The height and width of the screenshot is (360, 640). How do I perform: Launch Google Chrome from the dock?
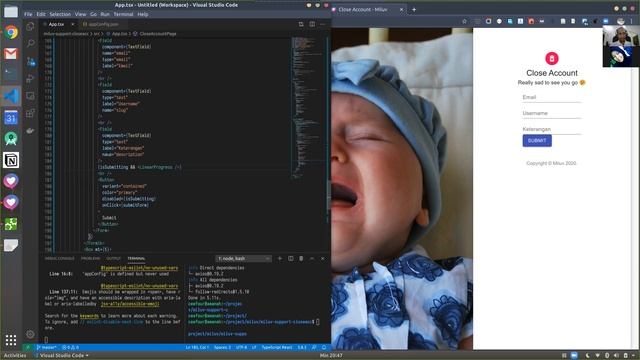(x=11, y=32)
